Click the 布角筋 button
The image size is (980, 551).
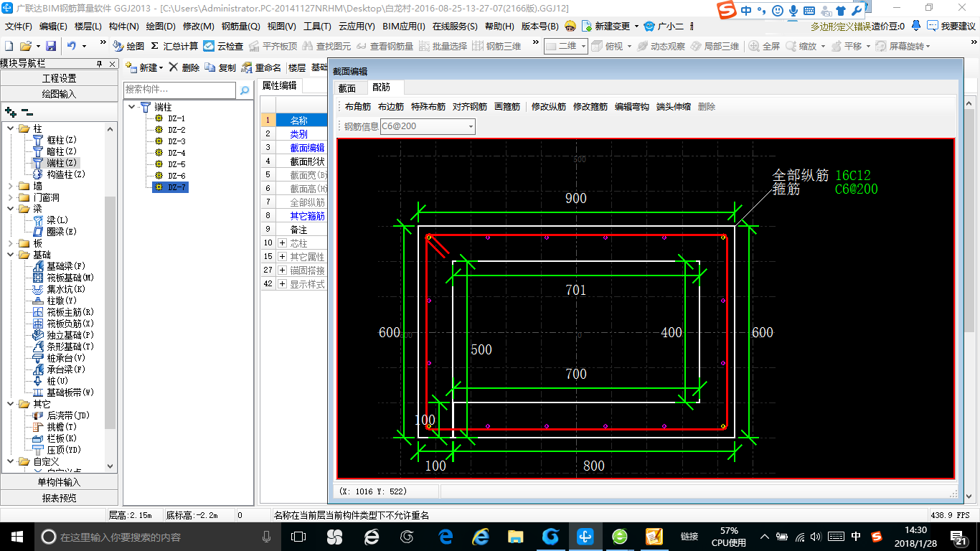(358, 107)
